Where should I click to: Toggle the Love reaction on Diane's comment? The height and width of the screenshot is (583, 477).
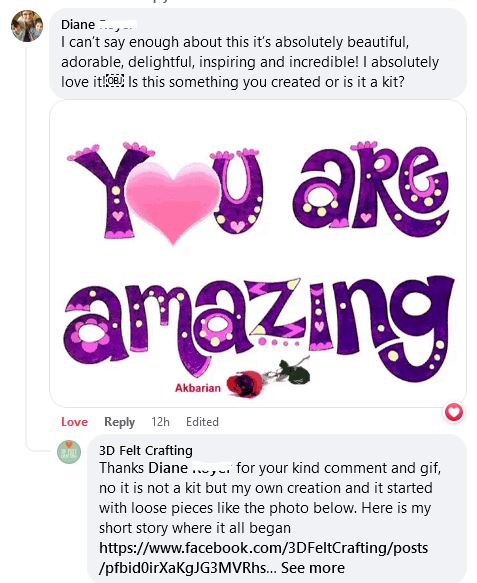pyautogui.click(x=74, y=422)
